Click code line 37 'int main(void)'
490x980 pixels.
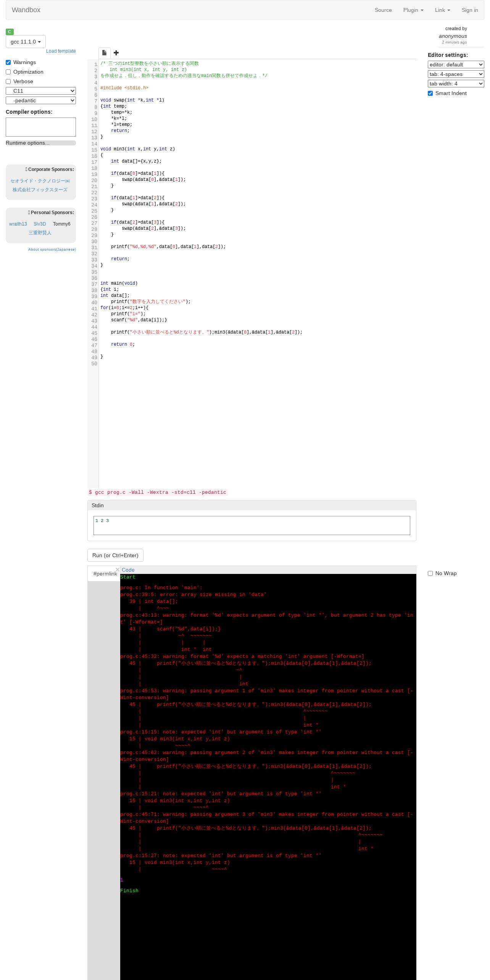click(x=119, y=283)
